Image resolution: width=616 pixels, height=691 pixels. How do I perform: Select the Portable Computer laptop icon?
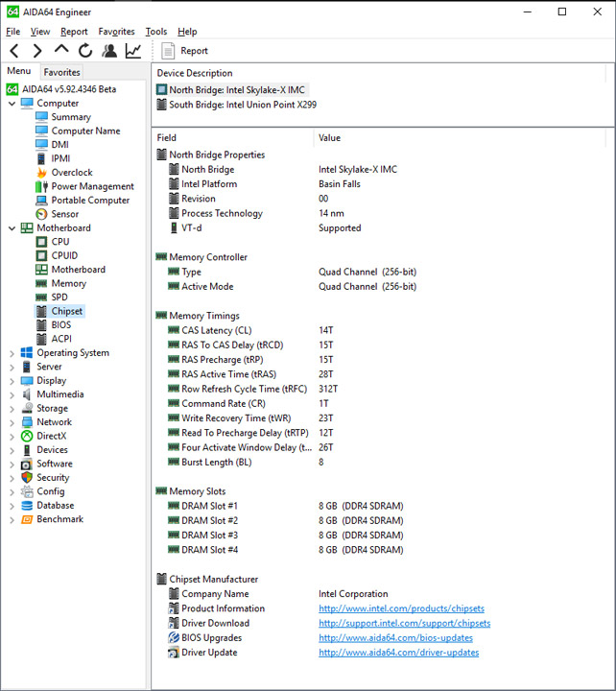pos(41,201)
